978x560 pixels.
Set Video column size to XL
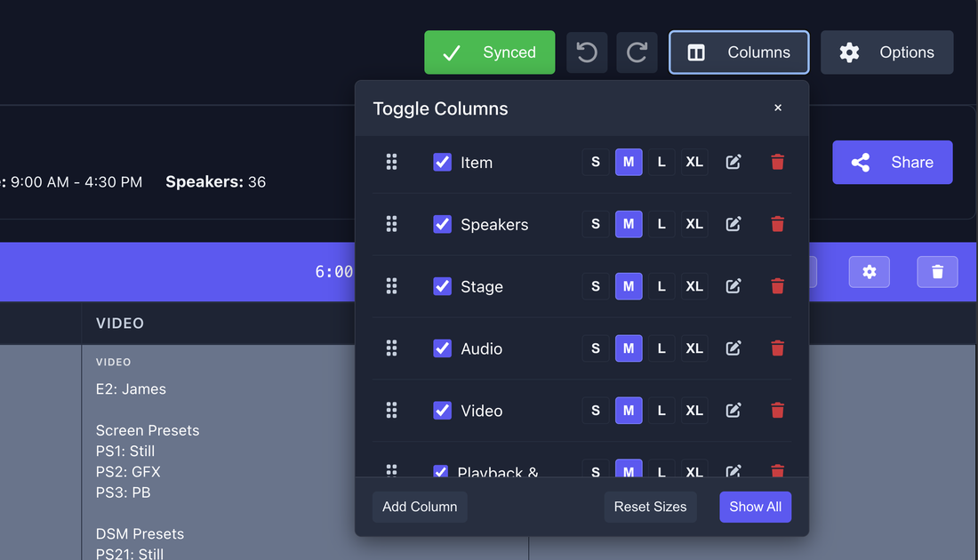[x=694, y=411]
